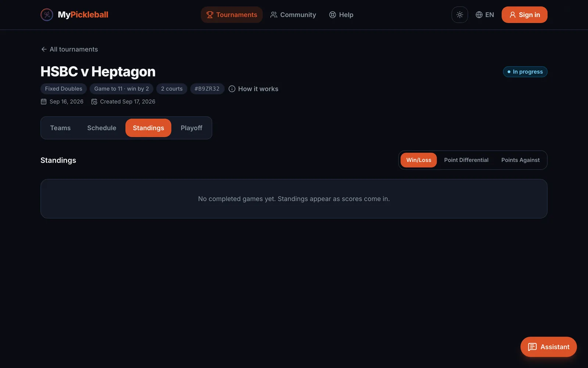
Task: Click the #B9ZR32 tournament code
Action: point(207,89)
